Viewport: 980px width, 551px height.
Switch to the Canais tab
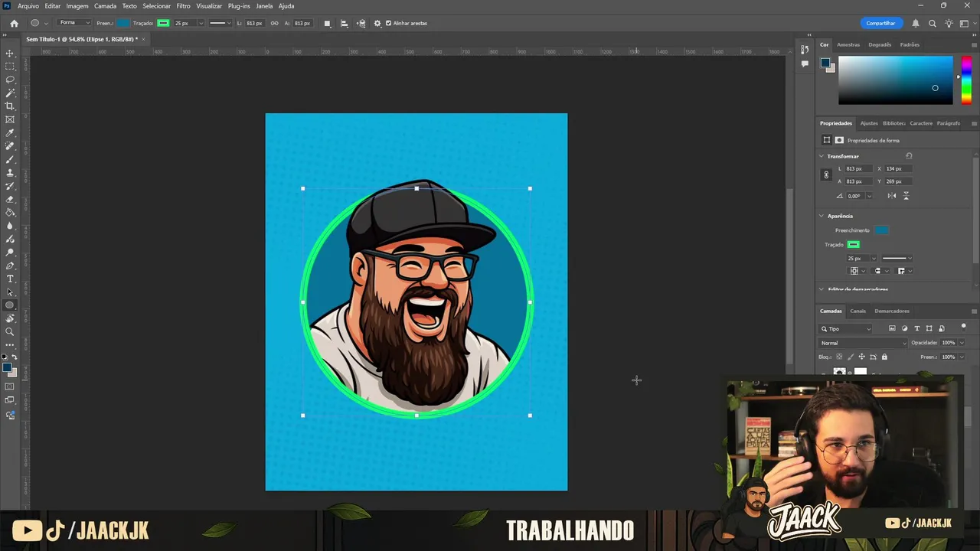(x=858, y=311)
